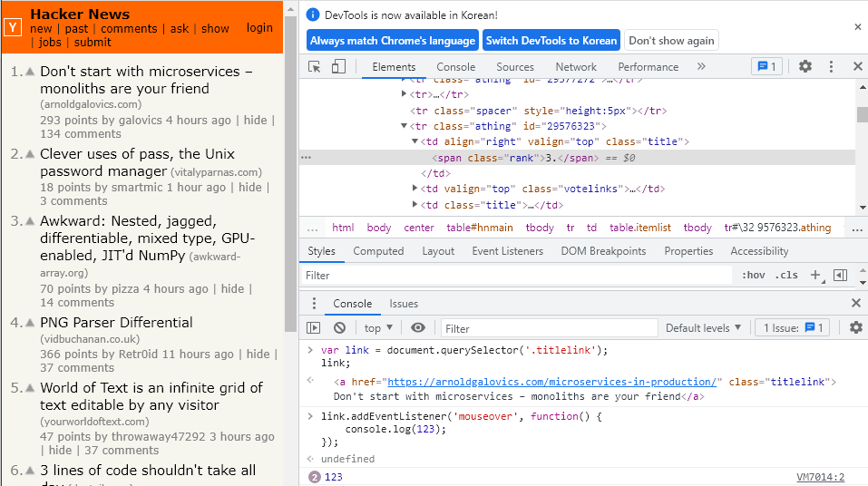
Task: Upvote the World of Text story
Action: click(x=30, y=388)
